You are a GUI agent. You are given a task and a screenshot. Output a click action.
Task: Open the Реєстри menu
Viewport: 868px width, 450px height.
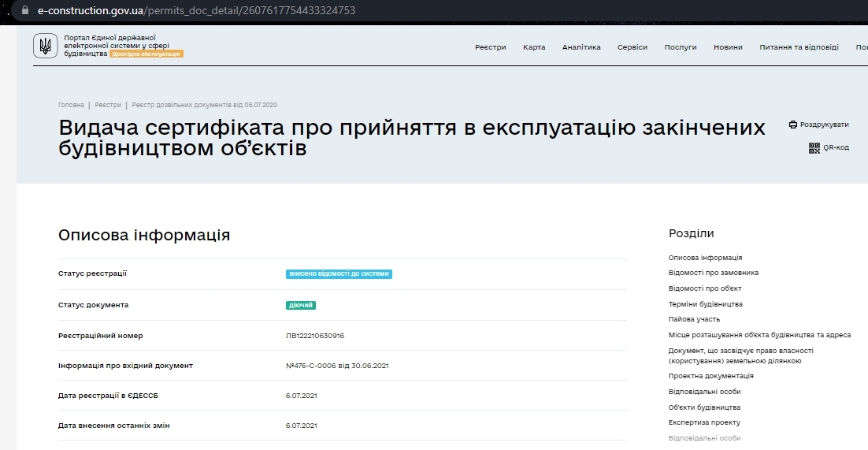[x=491, y=47]
